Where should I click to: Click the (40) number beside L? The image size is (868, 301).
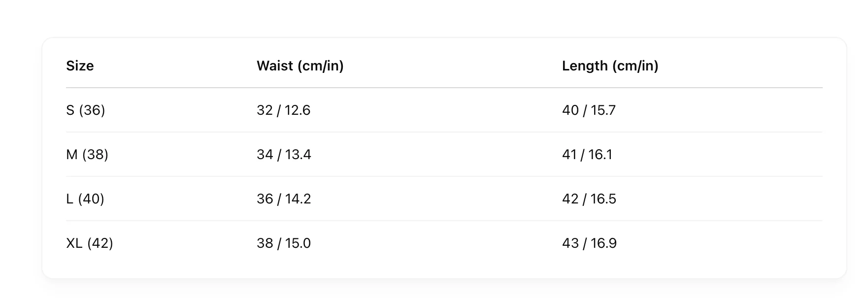91,199
